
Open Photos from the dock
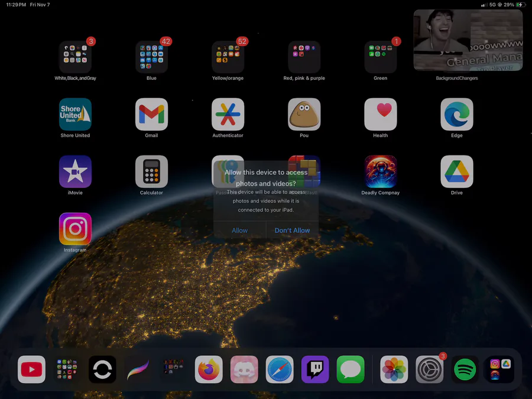[394, 369]
